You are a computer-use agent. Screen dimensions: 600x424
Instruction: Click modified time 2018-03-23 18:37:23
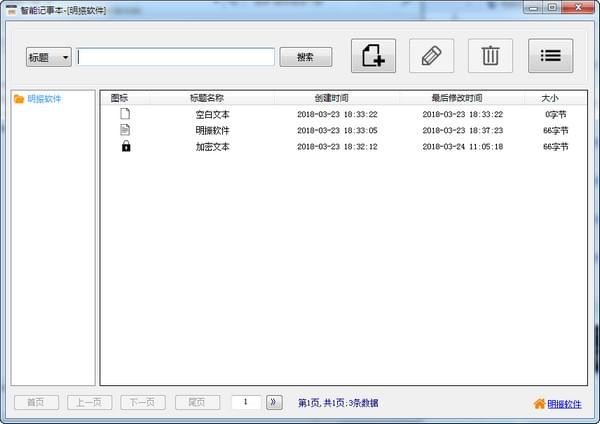pyautogui.click(x=463, y=130)
